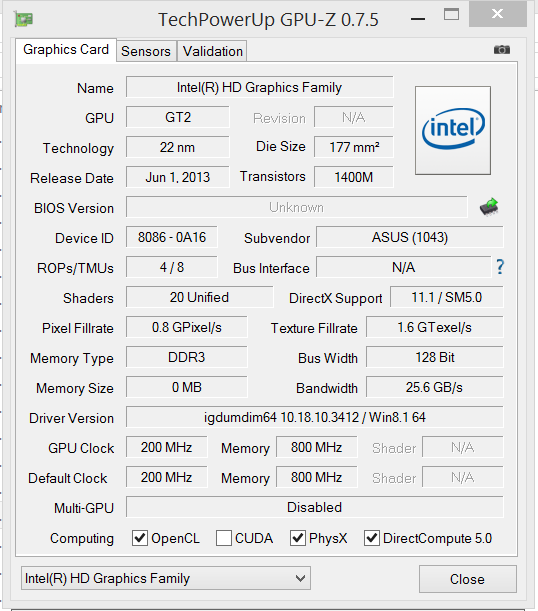This screenshot has width=538, height=611.
Task: Click the Name field showing Intel HD Graphics
Action: coord(259,87)
